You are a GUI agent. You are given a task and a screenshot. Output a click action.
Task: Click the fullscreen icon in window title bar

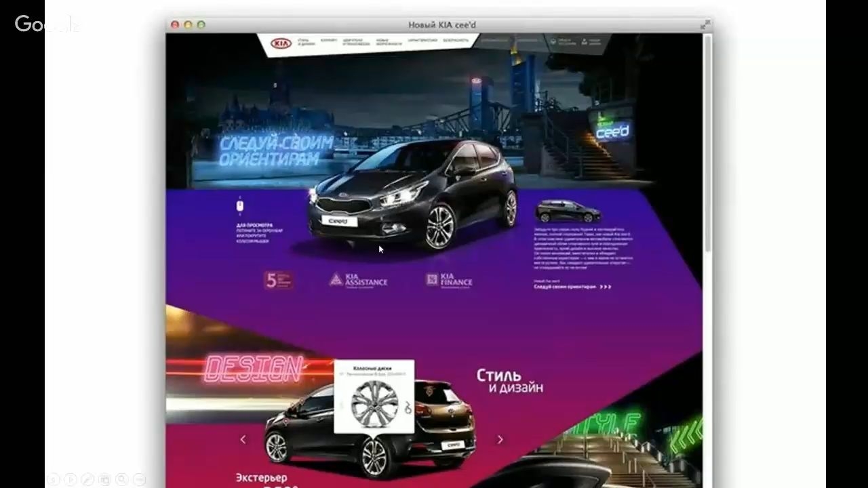pyautogui.click(x=706, y=24)
